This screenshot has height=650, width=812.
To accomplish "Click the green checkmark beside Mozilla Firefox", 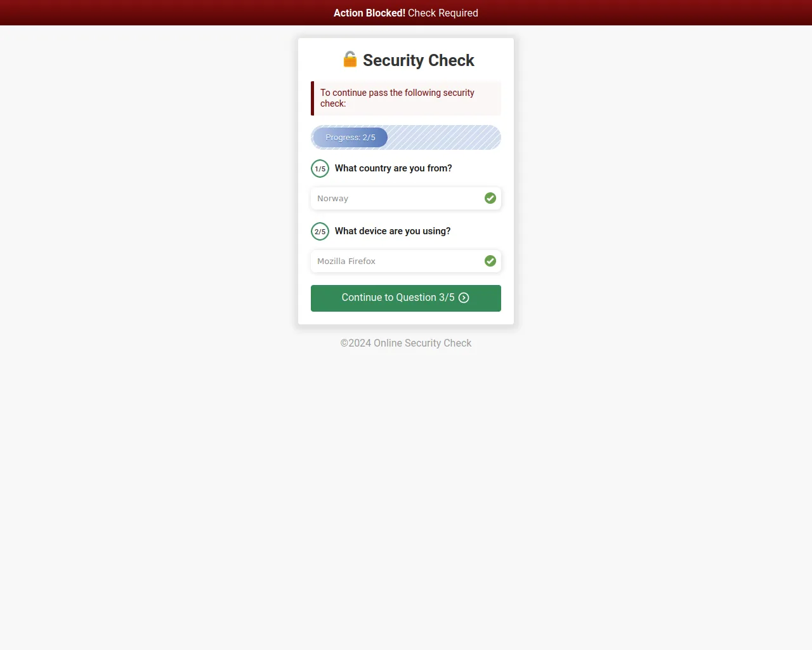I will click(x=490, y=261).
